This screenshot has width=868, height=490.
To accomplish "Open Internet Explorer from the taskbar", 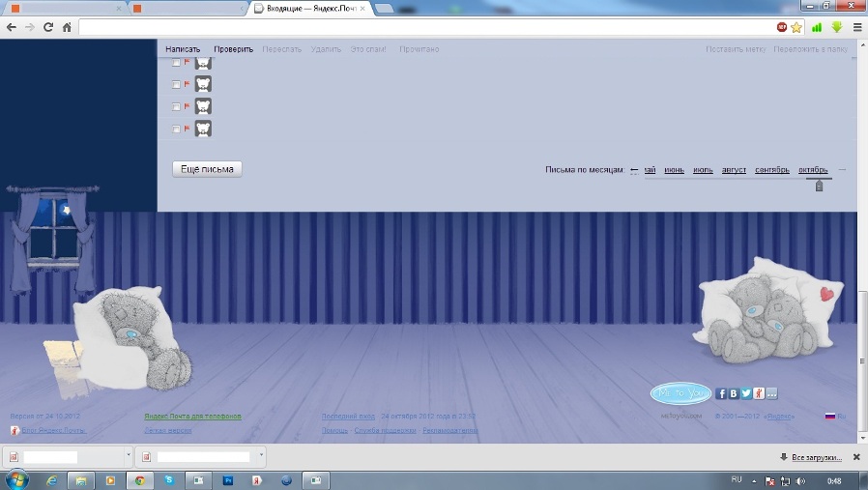I will click(x=51, y=480).
